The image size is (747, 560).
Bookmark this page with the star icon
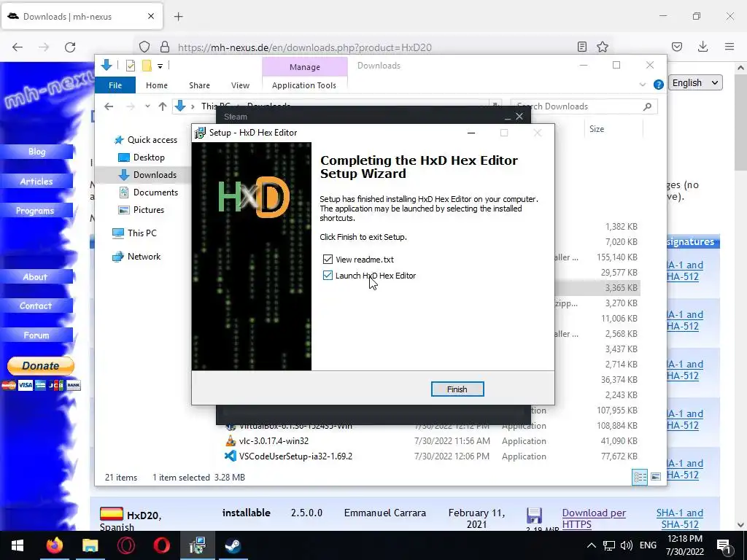point(603,47)
